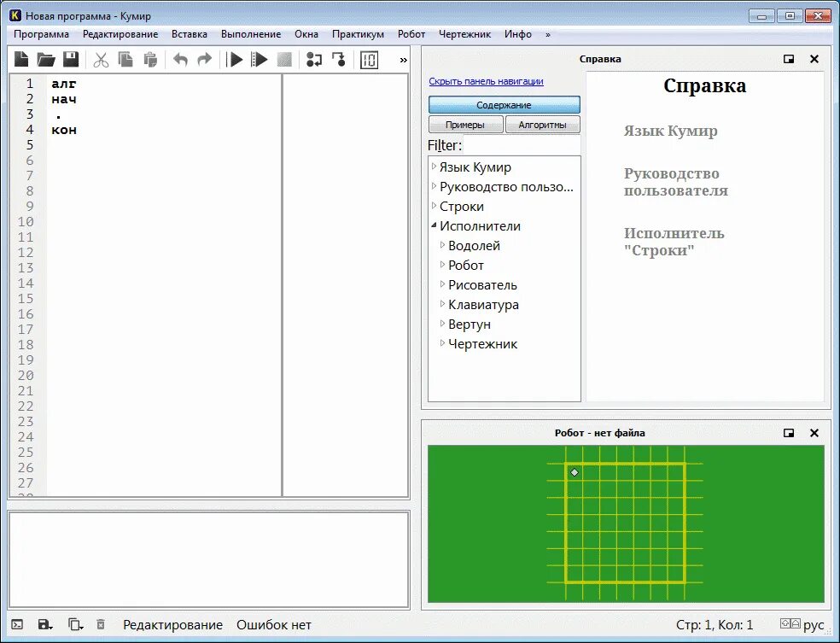Viewport: 840px width, 643px height.
Task: Expand Руководство пользо... tree node
Action: pos(434,186)
